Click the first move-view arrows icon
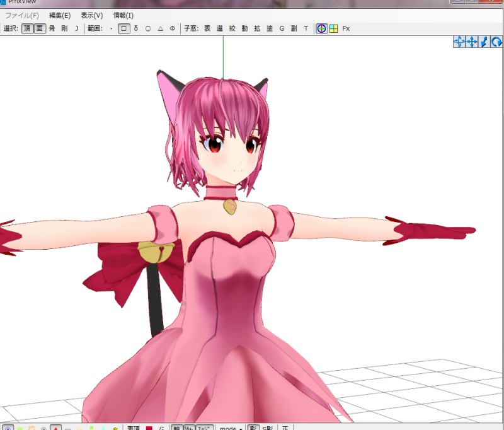The width and height of the screenshot is (504, 430). tap(459, 42)
